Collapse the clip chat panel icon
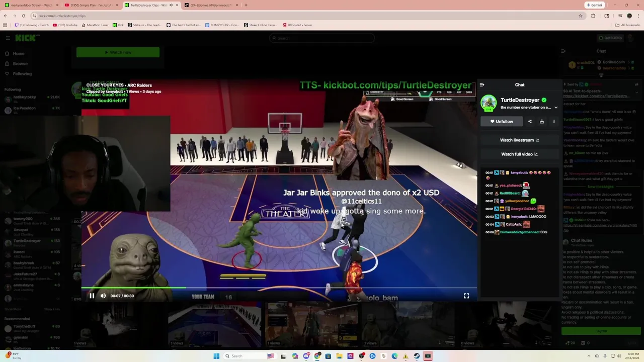This screenshot has height=362, width=644. pos(482,84)
